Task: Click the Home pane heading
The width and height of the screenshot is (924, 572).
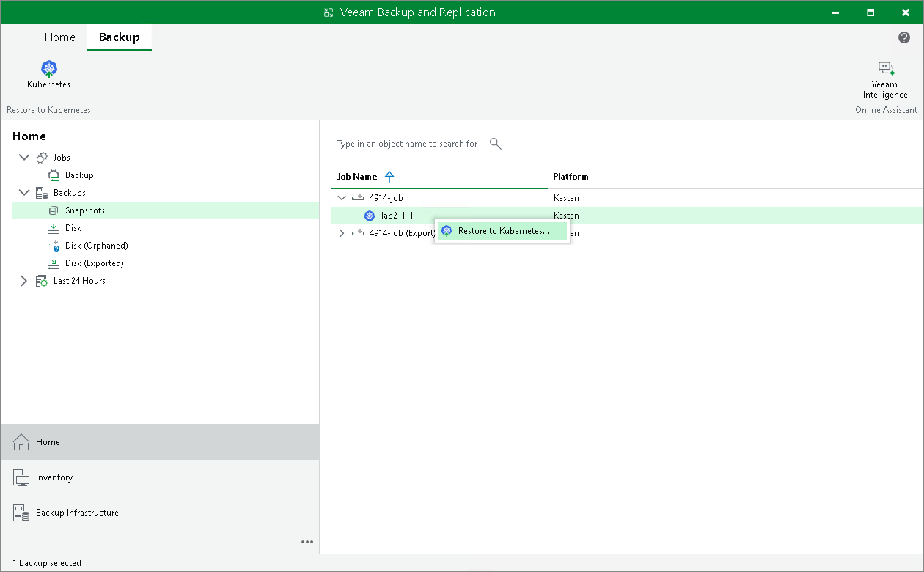Action: (x=29, y=136)
